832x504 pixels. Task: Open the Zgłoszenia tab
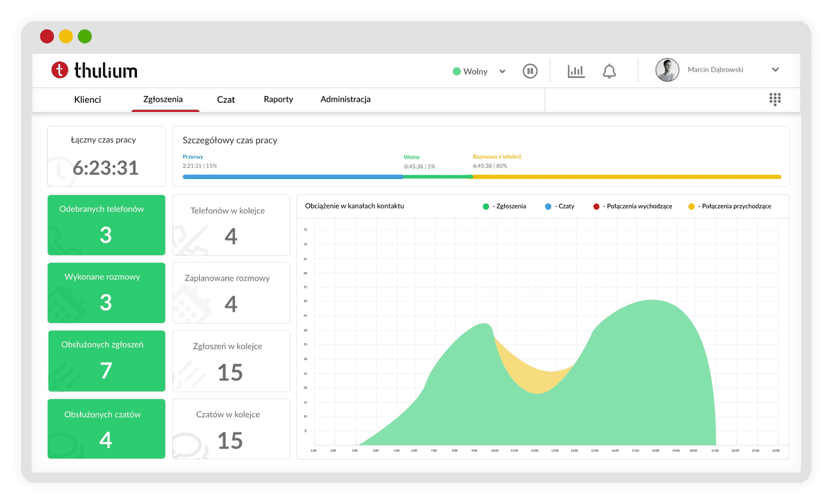point(163,99)
